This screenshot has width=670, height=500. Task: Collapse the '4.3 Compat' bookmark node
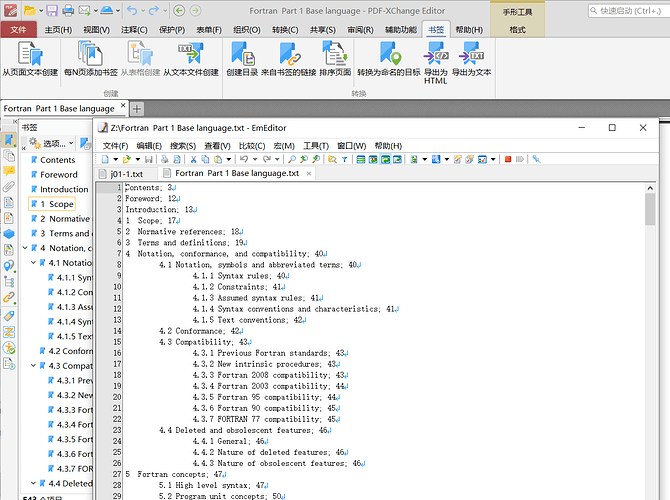tap(33, 365)
